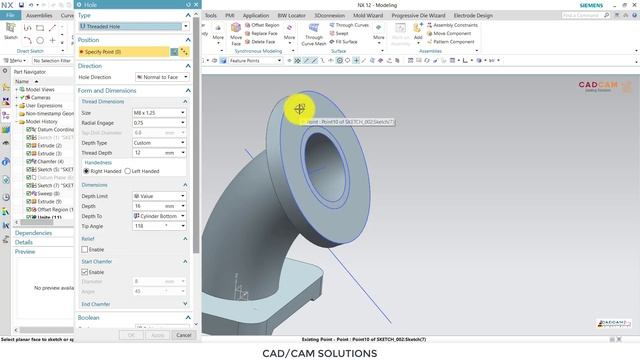Click the Save icon in title bar

pos(21,5)
